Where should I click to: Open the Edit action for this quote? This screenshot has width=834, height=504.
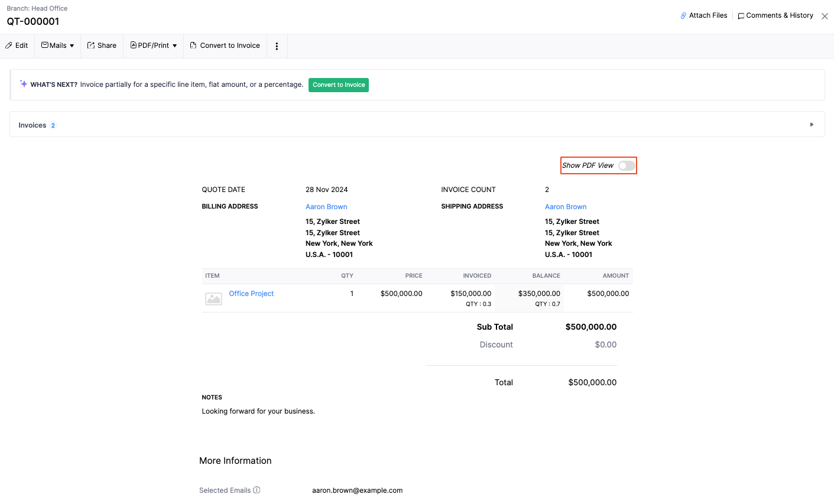pyautogui.click(x=17, y=45)
